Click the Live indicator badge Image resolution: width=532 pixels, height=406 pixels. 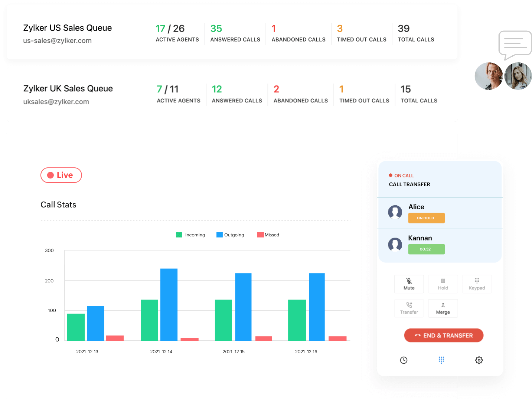click(x=61, y=175)
